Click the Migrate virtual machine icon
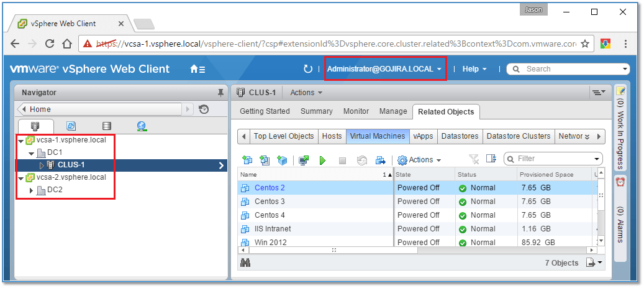Screen dimensions: 644x288 point(381,160)
